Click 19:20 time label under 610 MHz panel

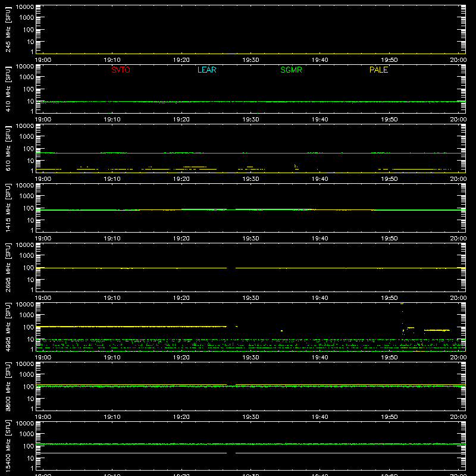(181, 179)
